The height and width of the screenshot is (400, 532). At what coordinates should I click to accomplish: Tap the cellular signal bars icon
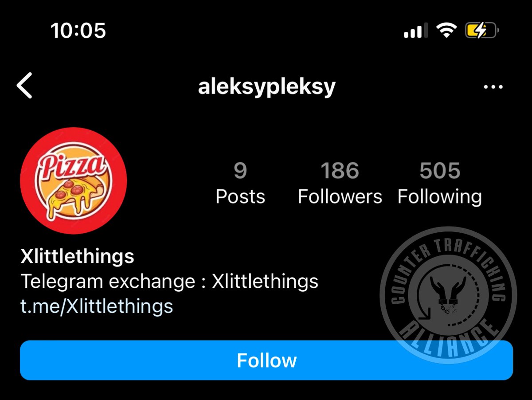coord(415,31)
